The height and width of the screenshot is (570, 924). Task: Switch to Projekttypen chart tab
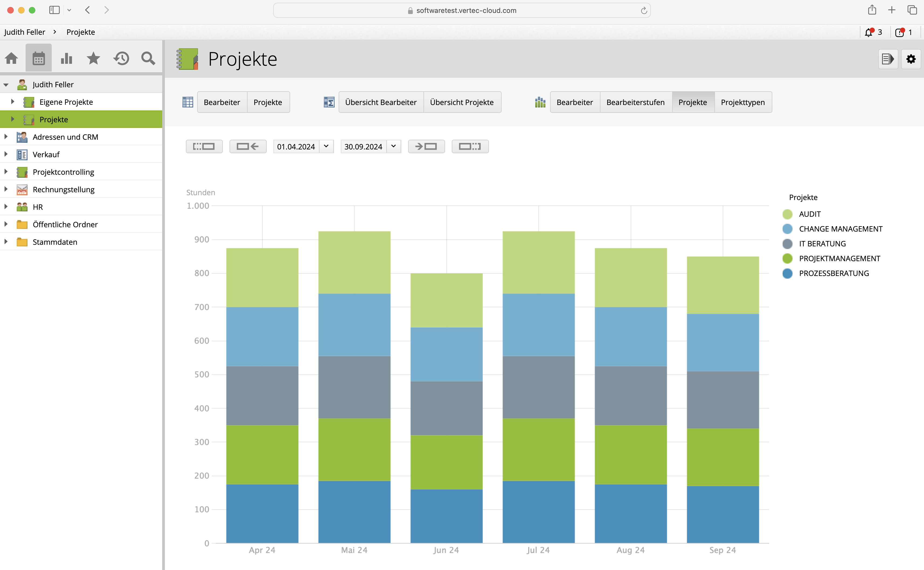click(743, 102)
